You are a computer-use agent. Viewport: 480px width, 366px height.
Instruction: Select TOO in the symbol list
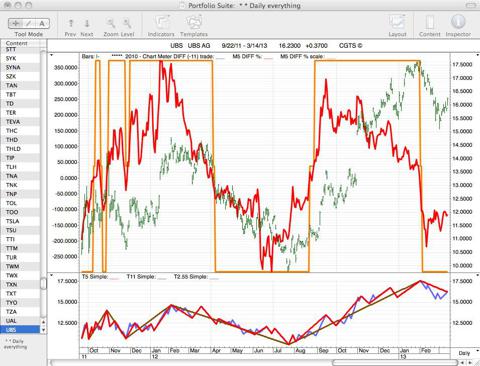(20, 212)
